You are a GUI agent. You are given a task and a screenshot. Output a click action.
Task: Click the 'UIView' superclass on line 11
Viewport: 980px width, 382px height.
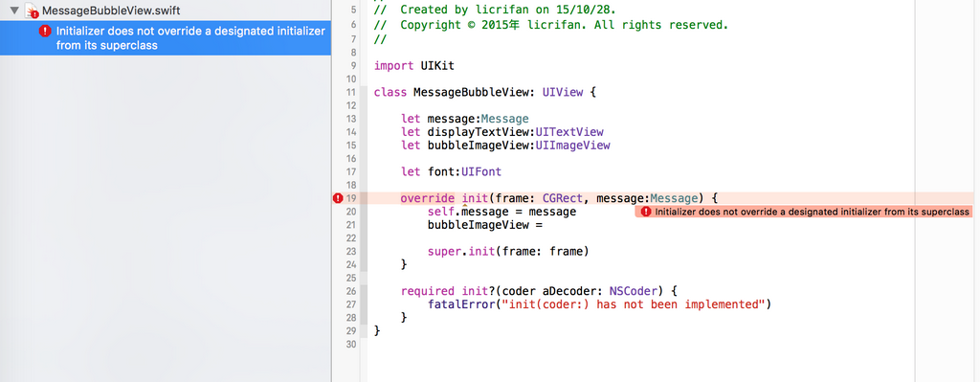pyautogui.click(x=563, y=93)
